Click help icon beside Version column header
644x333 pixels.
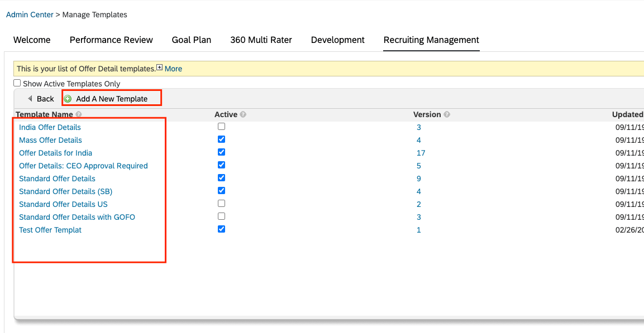(447, 115)
